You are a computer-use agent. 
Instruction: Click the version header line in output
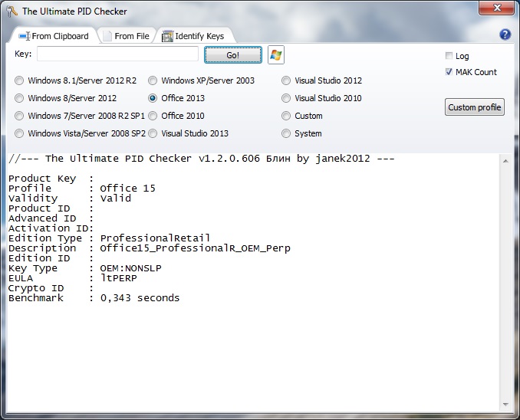click(202, 159)
